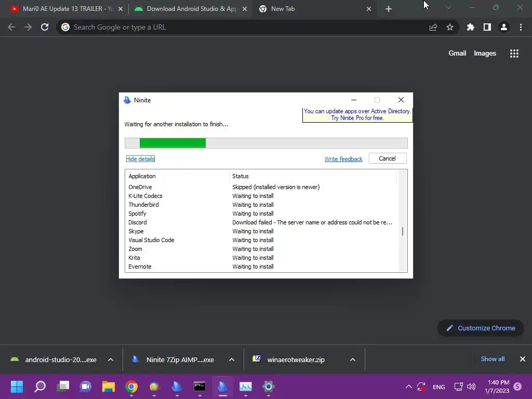Toggle the Chrome side panel icon
This screenshot has width=532, height=399.
(487, 27)
